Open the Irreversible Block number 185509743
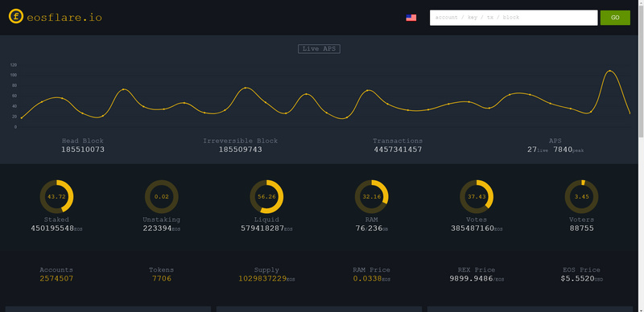The height and width of the screenshot is (312, 644). (x=240, y=150)
